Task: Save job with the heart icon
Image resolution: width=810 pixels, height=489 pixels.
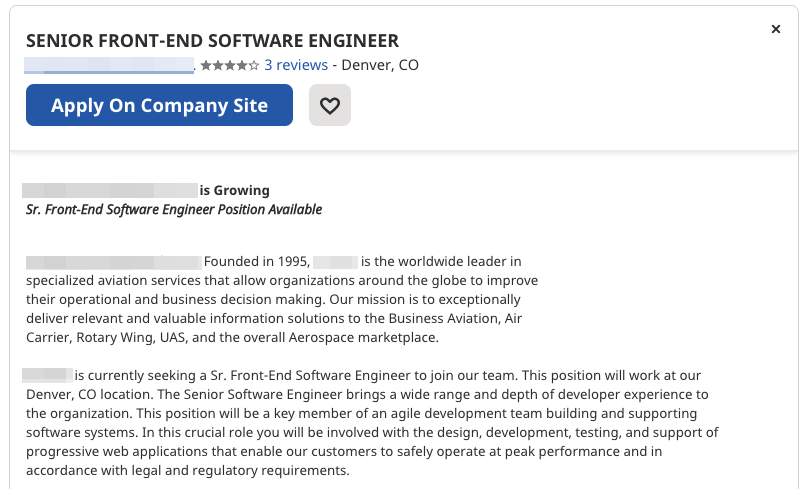Action: (x=330, y=105)
